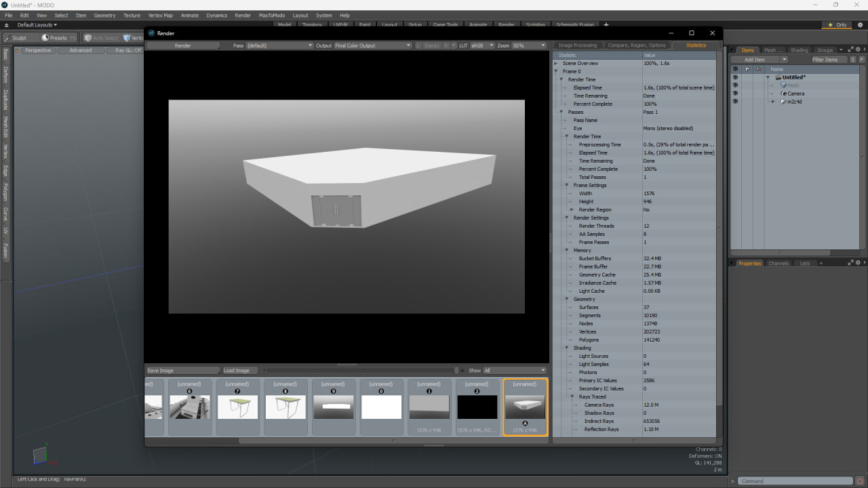This screenshot has width=868, height=488.
Task: Toggle visibility eye for Mesh item
Action: (735, 85)
